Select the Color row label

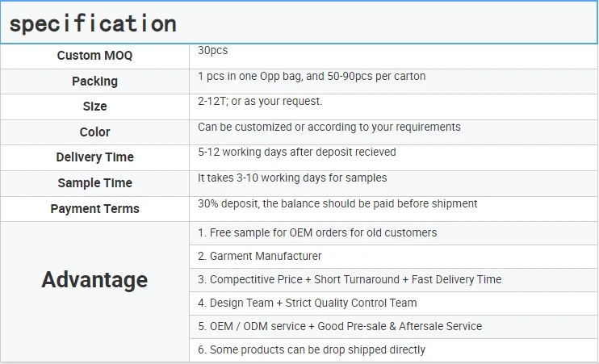(94, 132)
